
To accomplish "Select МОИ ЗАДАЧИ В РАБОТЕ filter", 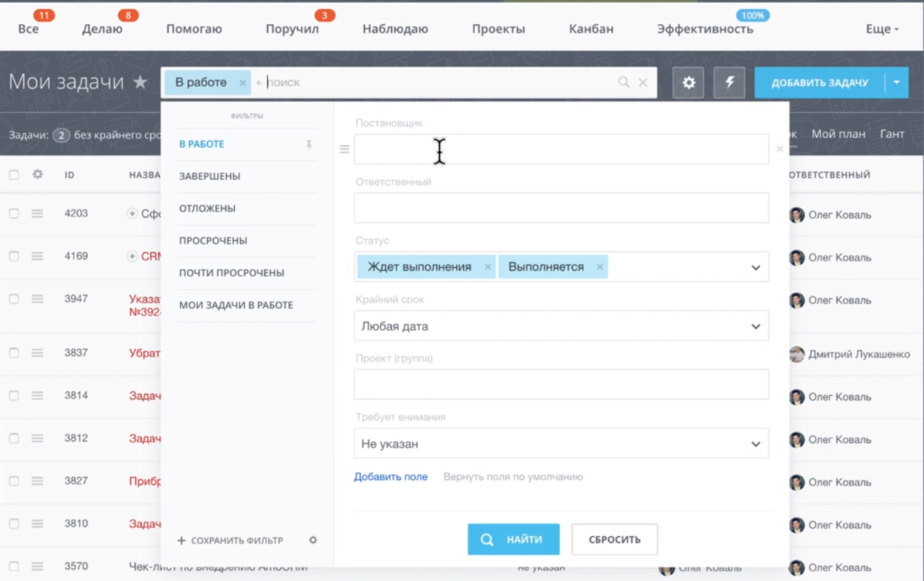I will point(236,305).
